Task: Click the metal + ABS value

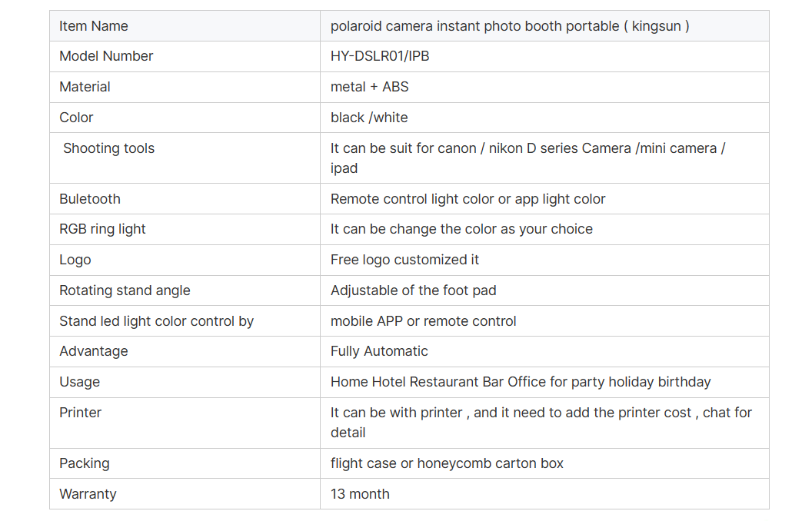Action: (369, 86)
